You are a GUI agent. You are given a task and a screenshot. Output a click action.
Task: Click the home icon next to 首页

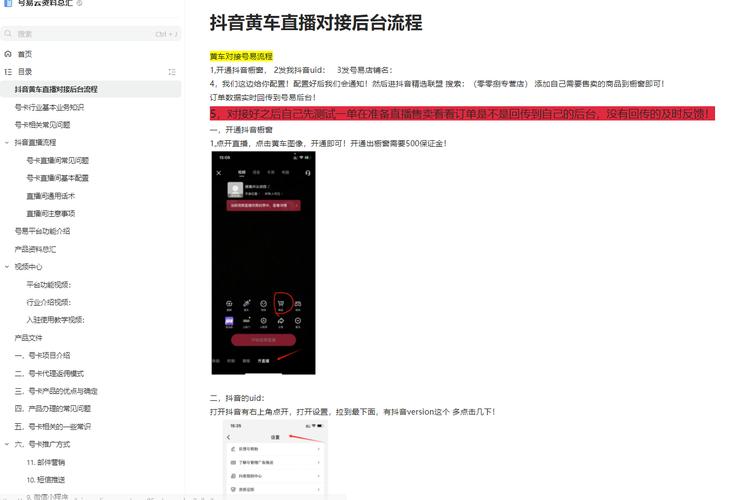pos(8,54)
